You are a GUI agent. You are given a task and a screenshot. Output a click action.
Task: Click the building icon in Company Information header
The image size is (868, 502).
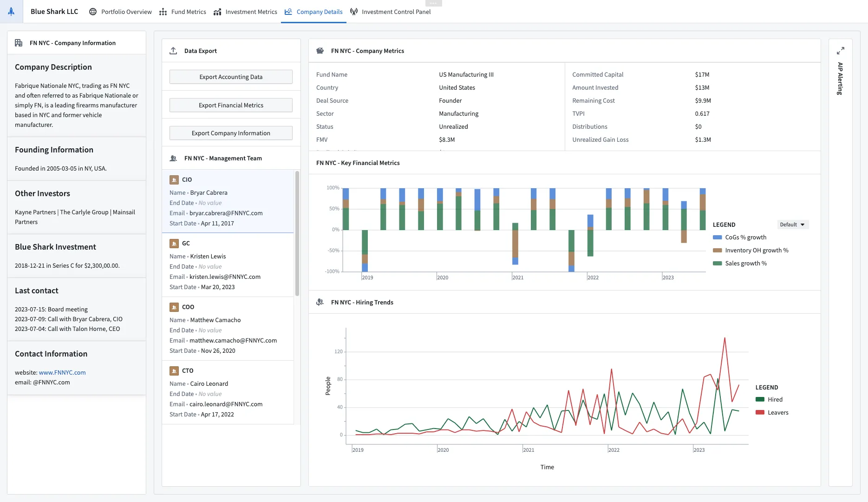tap(19, 43)
